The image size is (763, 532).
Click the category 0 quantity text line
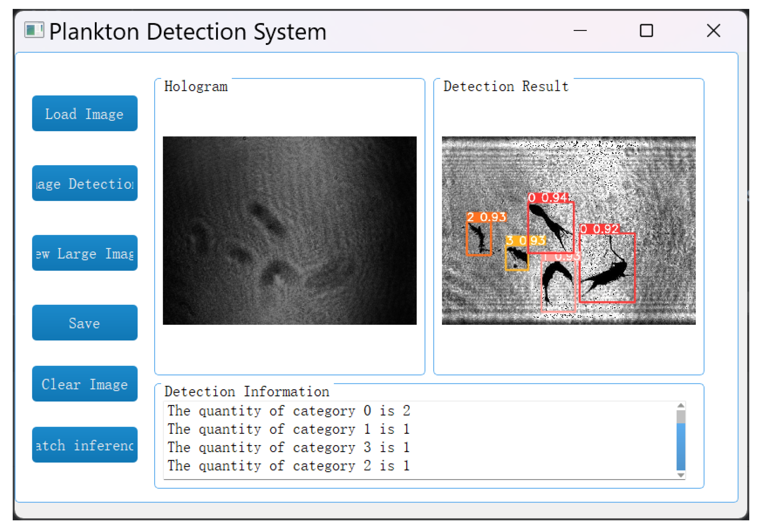(288, 411)
